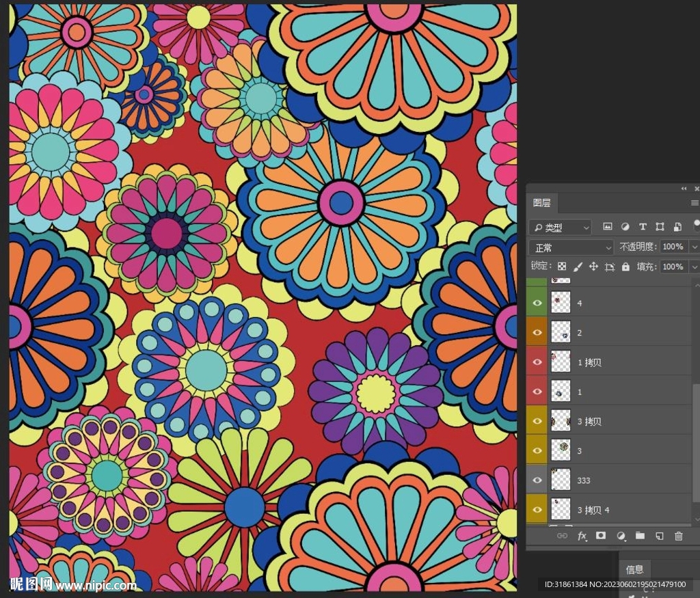Select the layer named 3 拷贝

(x=589, y=421)
